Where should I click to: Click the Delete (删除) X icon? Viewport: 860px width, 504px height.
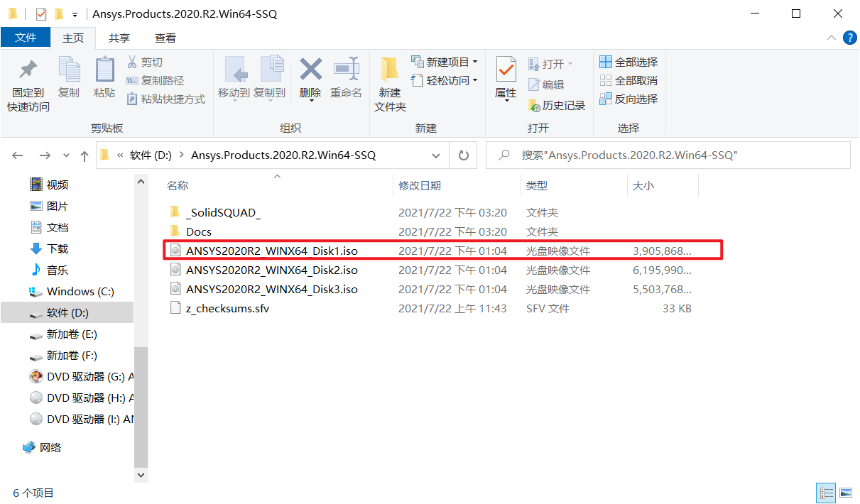click(x=310, y=69)
